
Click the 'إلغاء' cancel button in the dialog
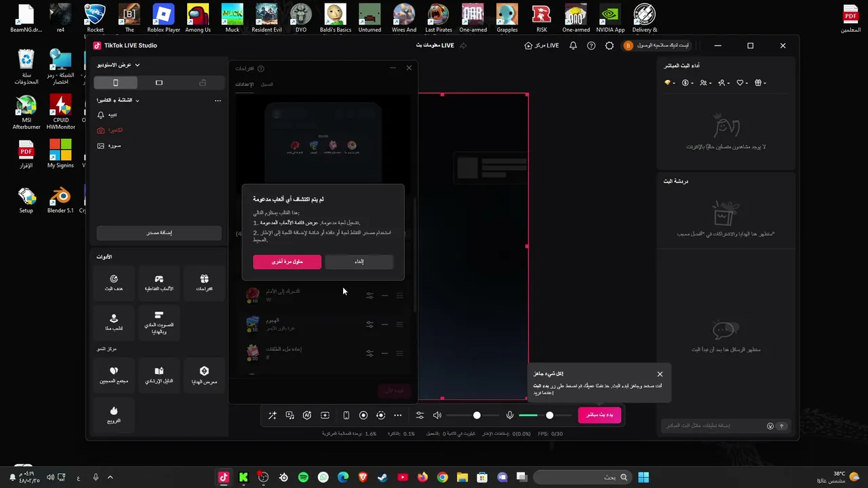(x=359, y=262)
